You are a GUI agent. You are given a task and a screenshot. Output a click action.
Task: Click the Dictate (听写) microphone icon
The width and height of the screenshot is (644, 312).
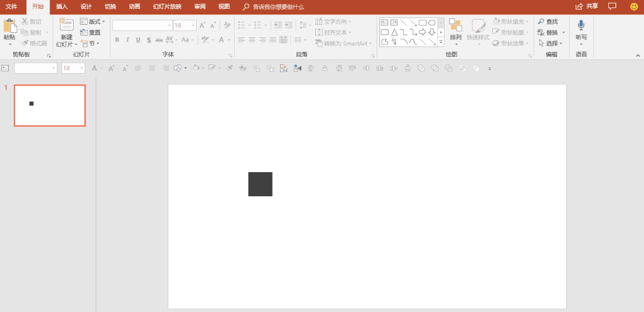(x=581, y=26)
